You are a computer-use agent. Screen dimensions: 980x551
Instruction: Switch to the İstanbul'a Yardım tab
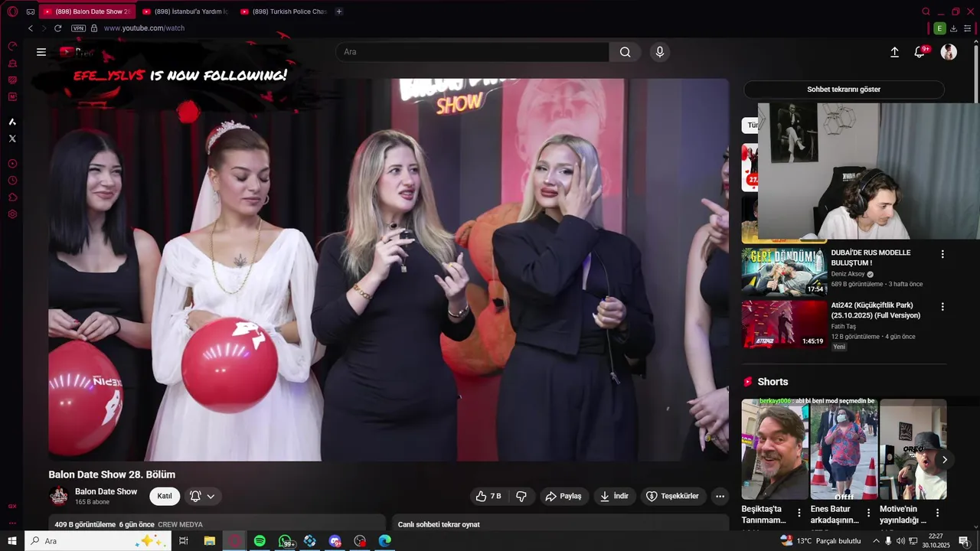[185, 11]
